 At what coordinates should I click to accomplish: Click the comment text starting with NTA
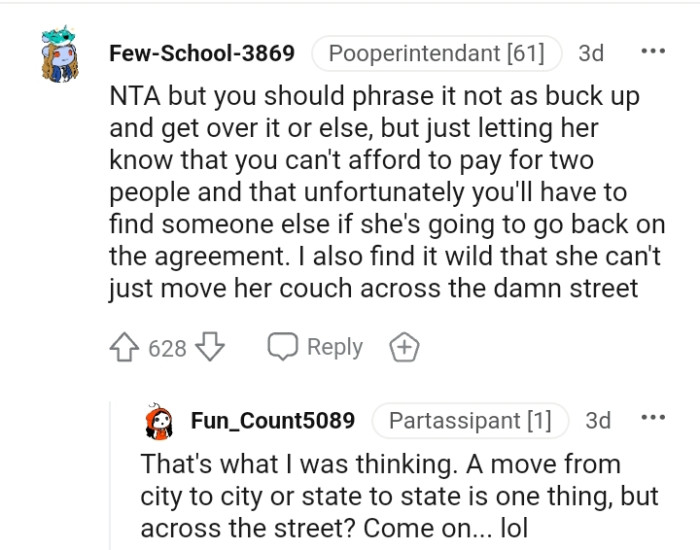point(380,190)
